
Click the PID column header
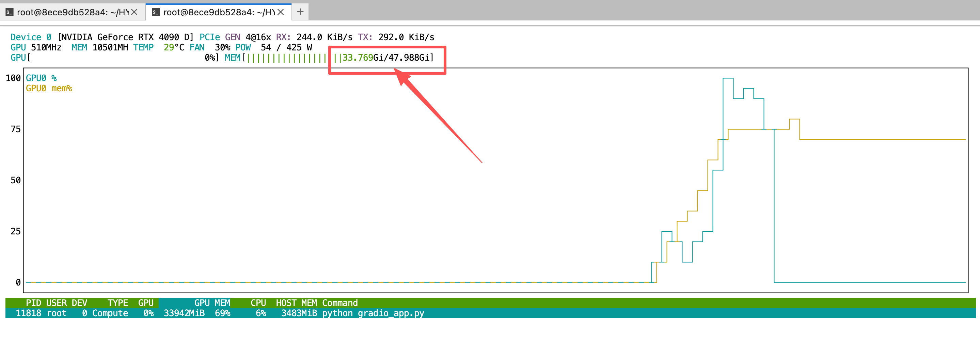point(33,303)
